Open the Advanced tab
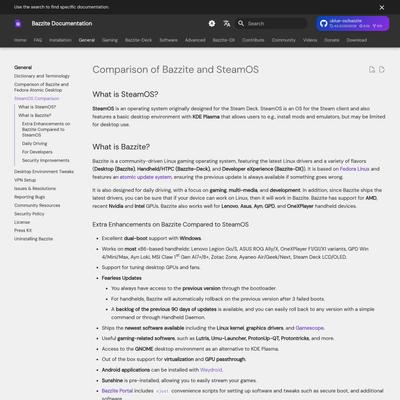The image size is (400, 400). (195, 40)
